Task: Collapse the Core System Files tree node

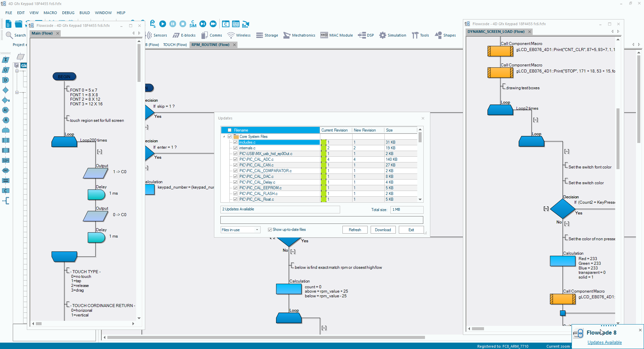Action: point(224,137)
